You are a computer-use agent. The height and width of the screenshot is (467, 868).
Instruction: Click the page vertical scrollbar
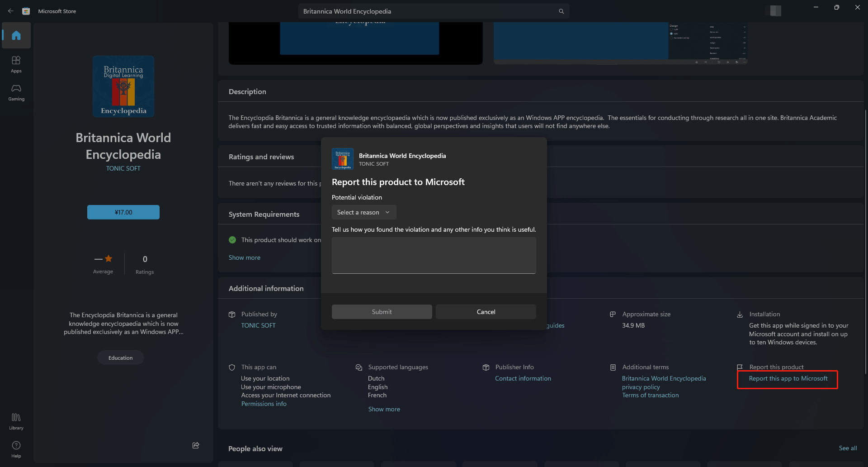coord(866,242)
